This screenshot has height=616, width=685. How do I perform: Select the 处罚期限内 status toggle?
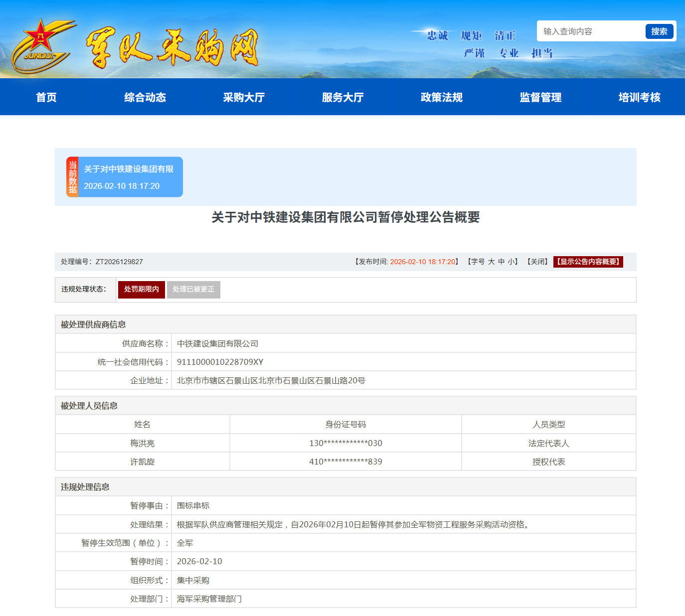pos(141,290)
